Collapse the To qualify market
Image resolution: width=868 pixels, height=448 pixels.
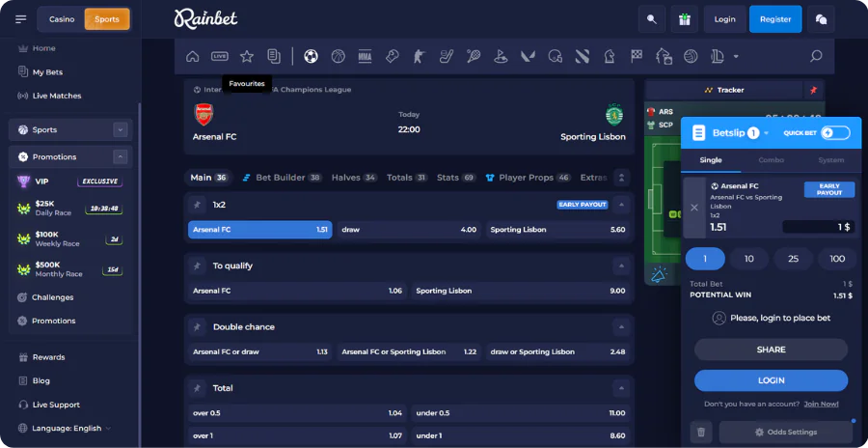point(621,266)
